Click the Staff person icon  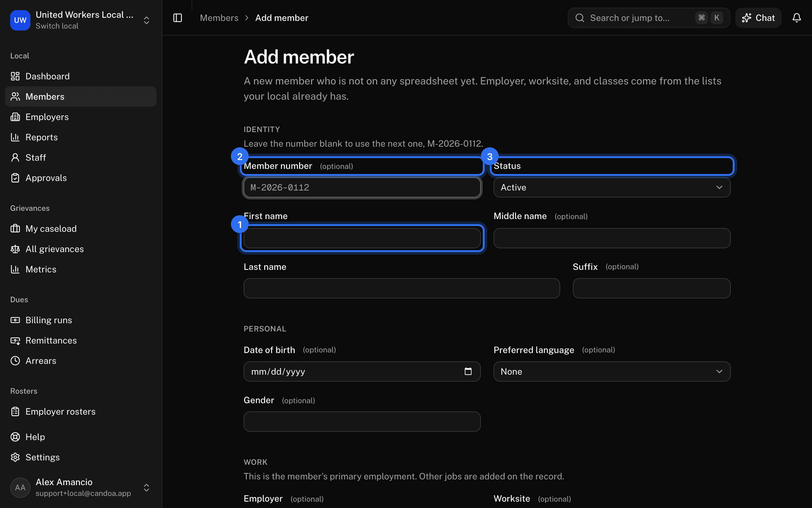(15, 157)
